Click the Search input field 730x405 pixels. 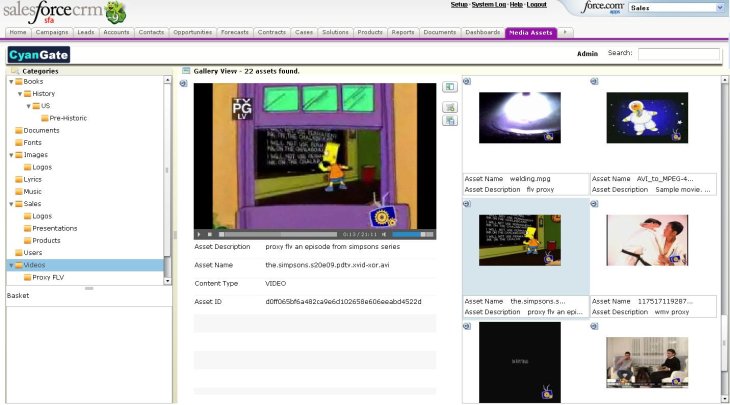click(x=679, y=54)
